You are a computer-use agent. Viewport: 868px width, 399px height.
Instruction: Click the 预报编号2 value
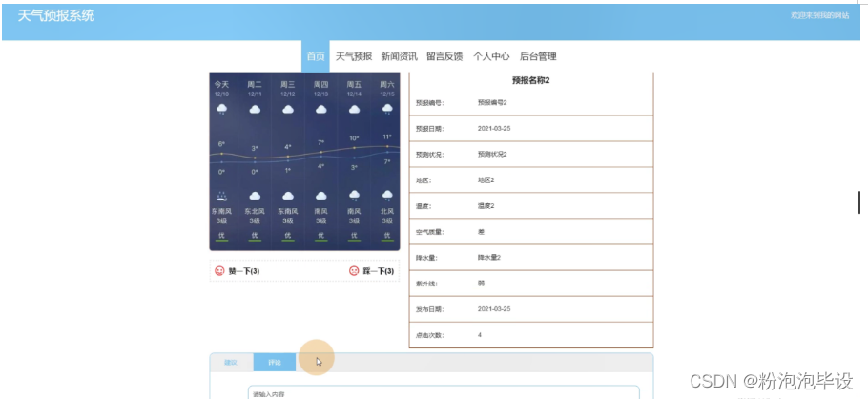[492, 102]
